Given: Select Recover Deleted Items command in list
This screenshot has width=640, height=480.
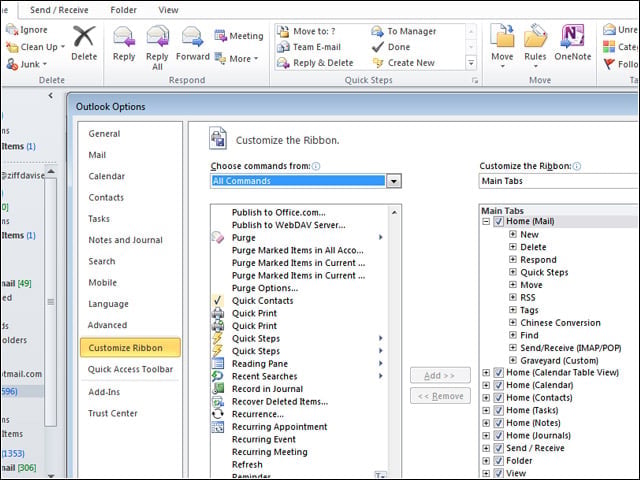Looking at the screenshot, I should (x=280, y=402).
